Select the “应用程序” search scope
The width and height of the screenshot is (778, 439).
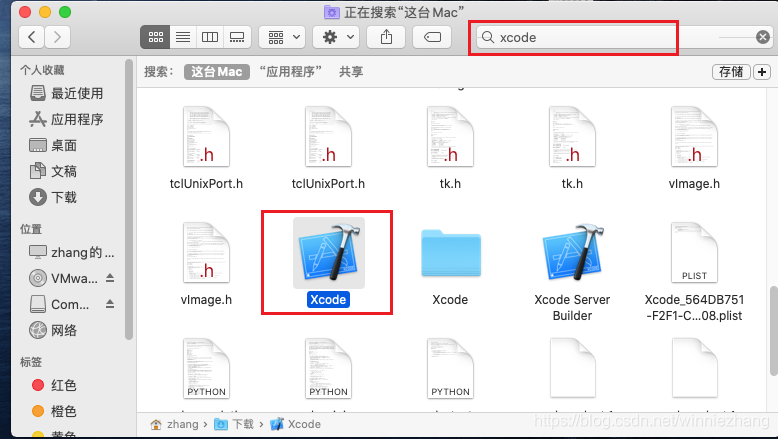point(291,72)
